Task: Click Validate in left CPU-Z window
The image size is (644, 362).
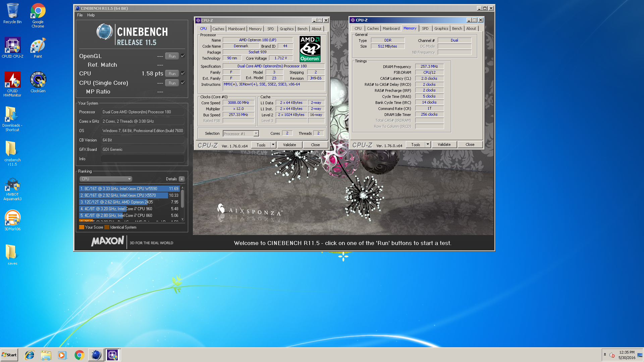Action: [289, 145]
